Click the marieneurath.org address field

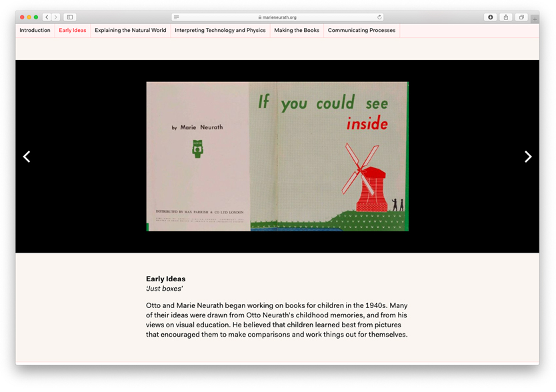coord(277,17)
